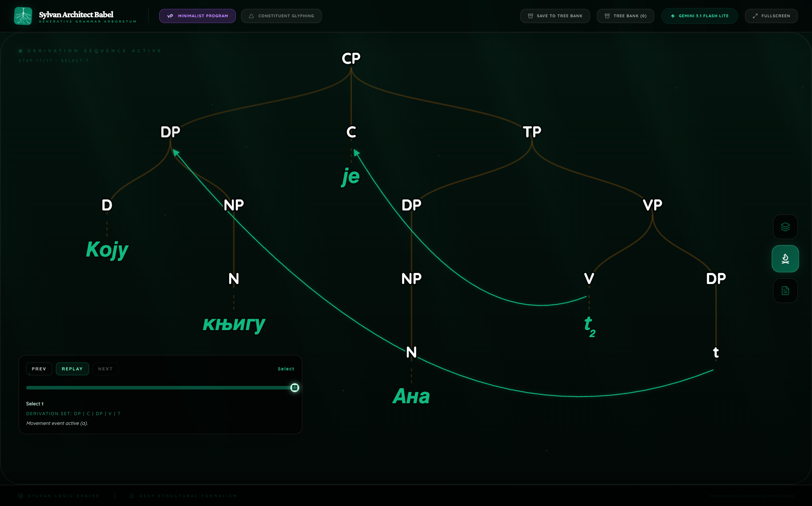Open the document notes icon button
This screenshot has width=812, height=506.
[785, 291]
